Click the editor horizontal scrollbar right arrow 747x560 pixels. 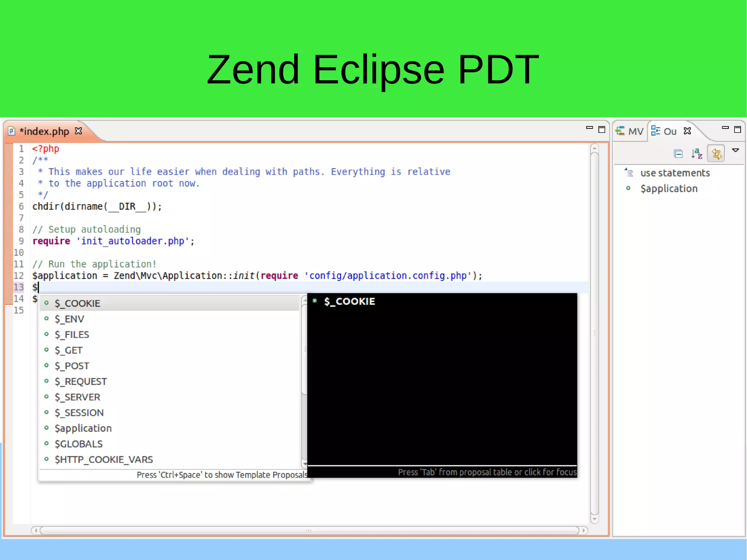pos(584,530)
